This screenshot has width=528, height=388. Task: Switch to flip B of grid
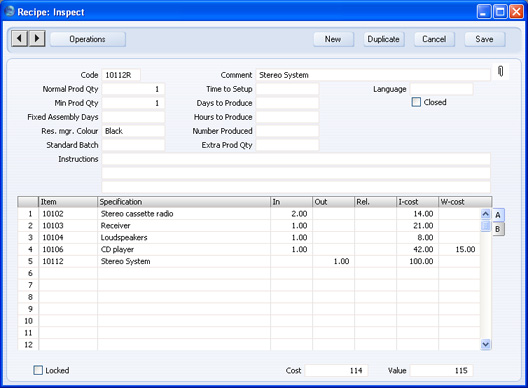498,229
